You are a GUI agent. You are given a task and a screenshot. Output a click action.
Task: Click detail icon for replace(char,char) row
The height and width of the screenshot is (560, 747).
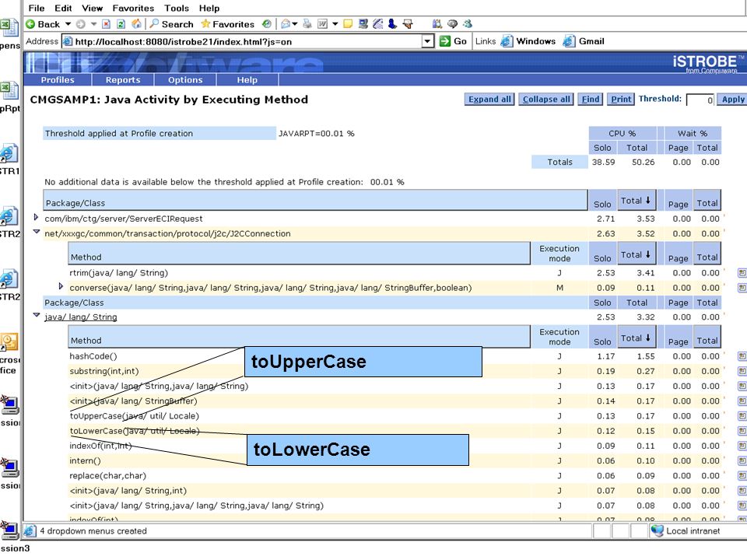(742, 476)
